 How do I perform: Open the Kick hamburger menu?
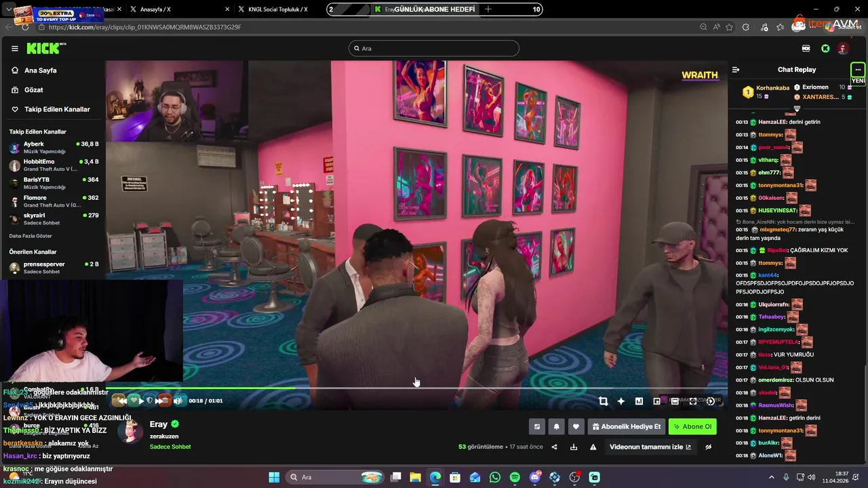tap(14, 49)
